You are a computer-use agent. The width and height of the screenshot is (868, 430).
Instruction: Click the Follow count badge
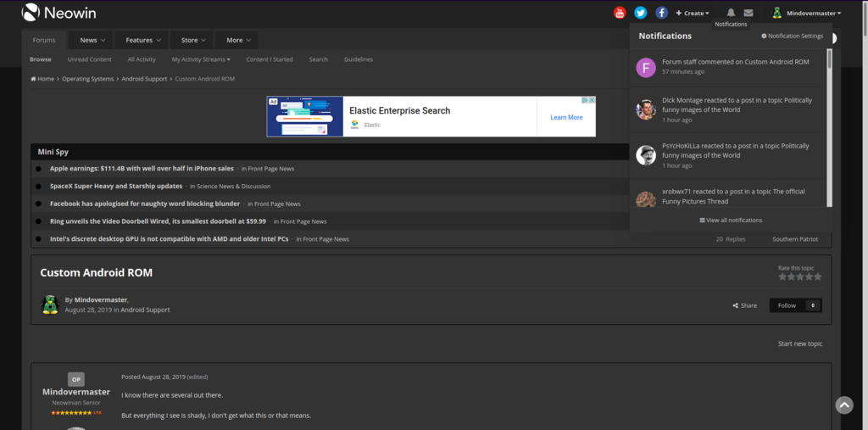(813, 305)
